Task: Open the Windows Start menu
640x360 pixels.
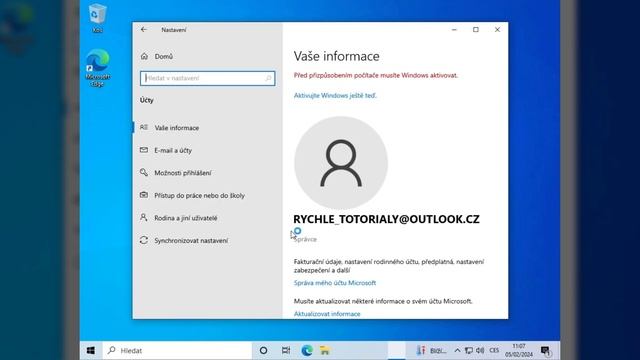Action: tap(91, 350)
